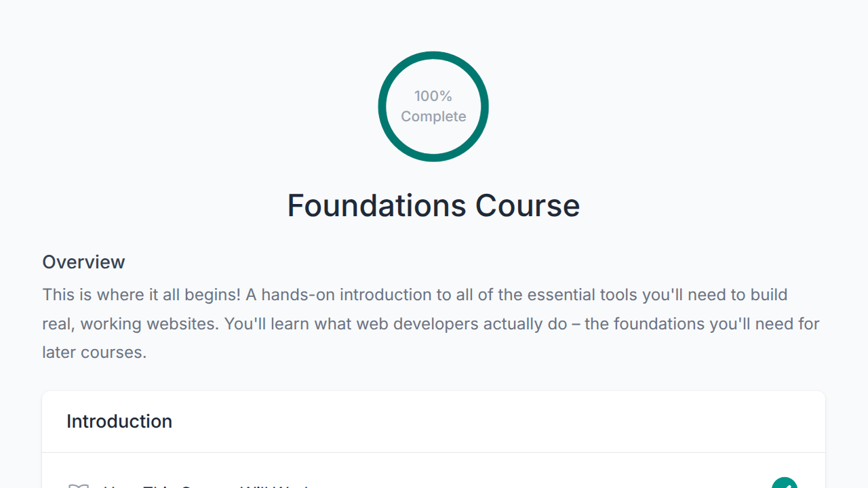The image size is (868, 488).
Task: Click the teal ring's top arc
Action: pyautogui.click(x=433, y=55)
